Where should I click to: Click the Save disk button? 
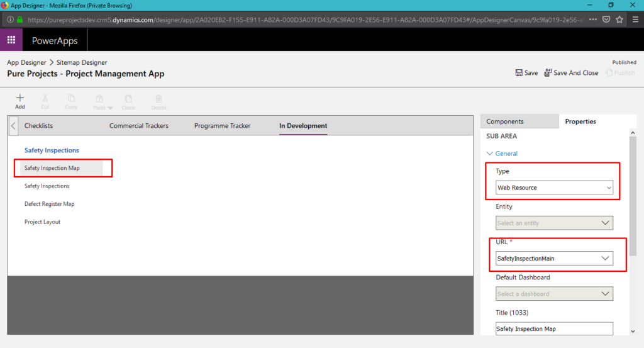coord(526,73)
